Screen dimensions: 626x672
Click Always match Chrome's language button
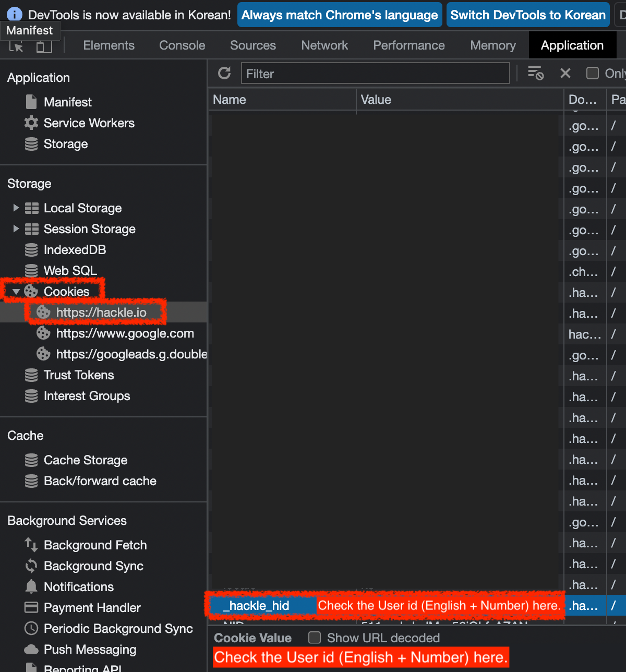point(340,15)
